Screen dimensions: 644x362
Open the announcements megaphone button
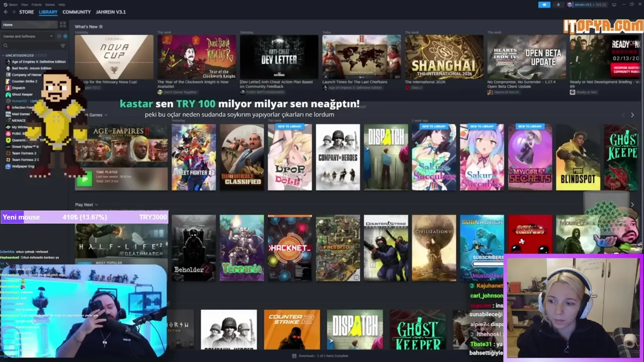(544, 5)
